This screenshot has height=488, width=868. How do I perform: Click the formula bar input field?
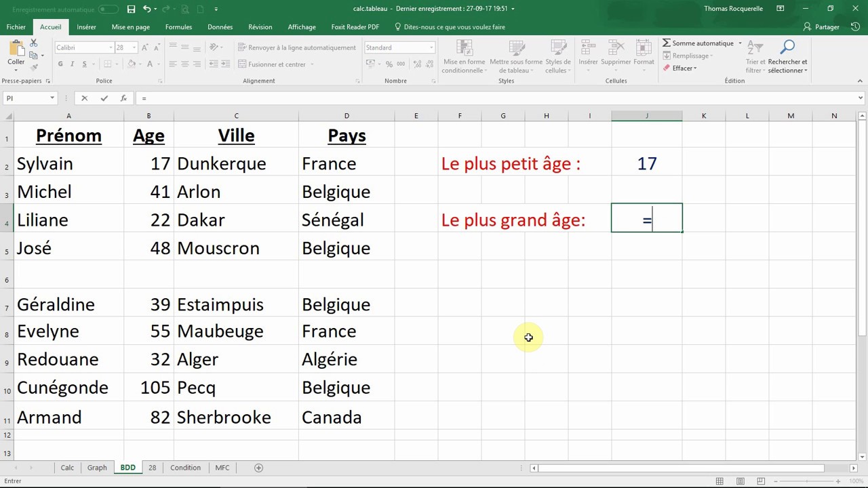(x=495, y=98)
